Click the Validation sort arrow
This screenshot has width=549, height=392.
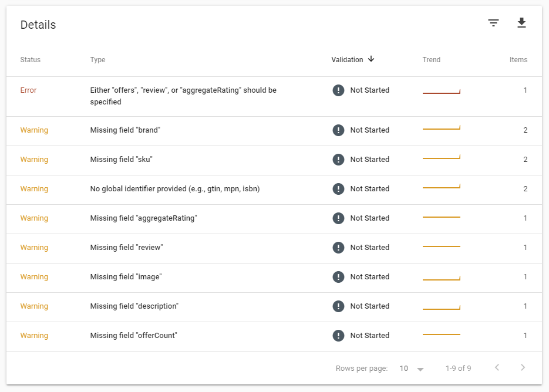[x=371, y=59]
